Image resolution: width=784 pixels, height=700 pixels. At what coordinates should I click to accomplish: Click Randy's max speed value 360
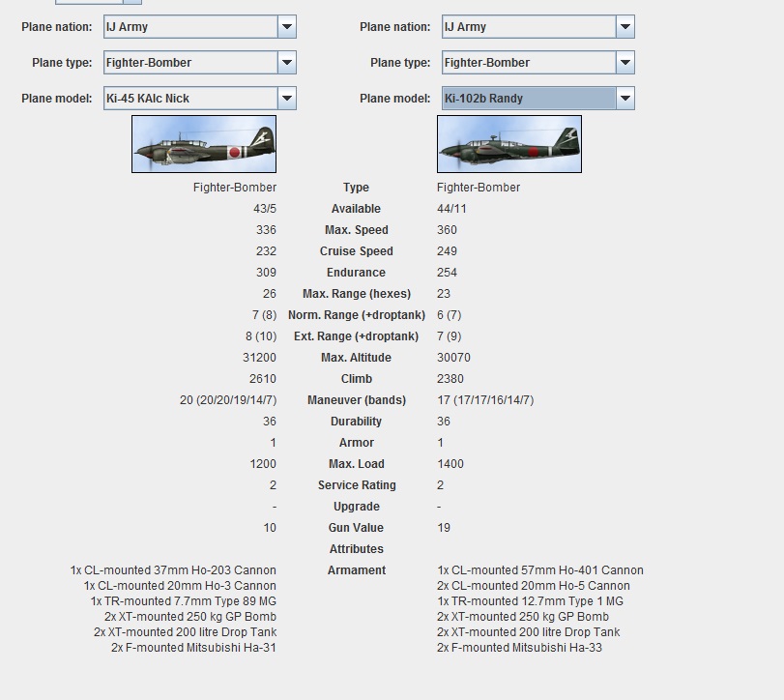447,230
